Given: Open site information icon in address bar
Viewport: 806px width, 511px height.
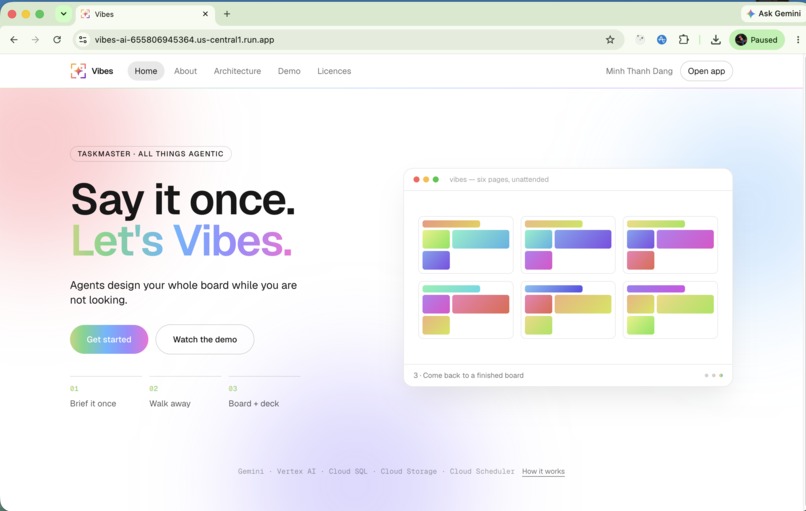Looking at the screenshot, I should [83, 40].
